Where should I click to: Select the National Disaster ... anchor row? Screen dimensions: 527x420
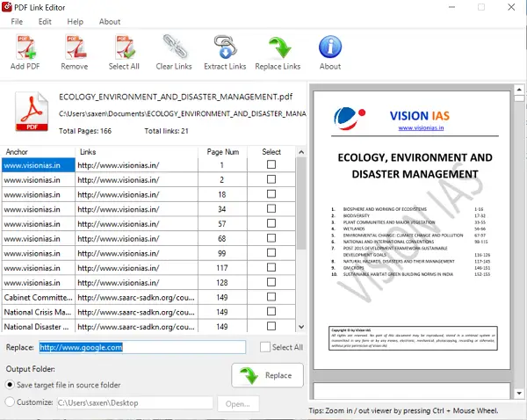(x=39, y=327)
